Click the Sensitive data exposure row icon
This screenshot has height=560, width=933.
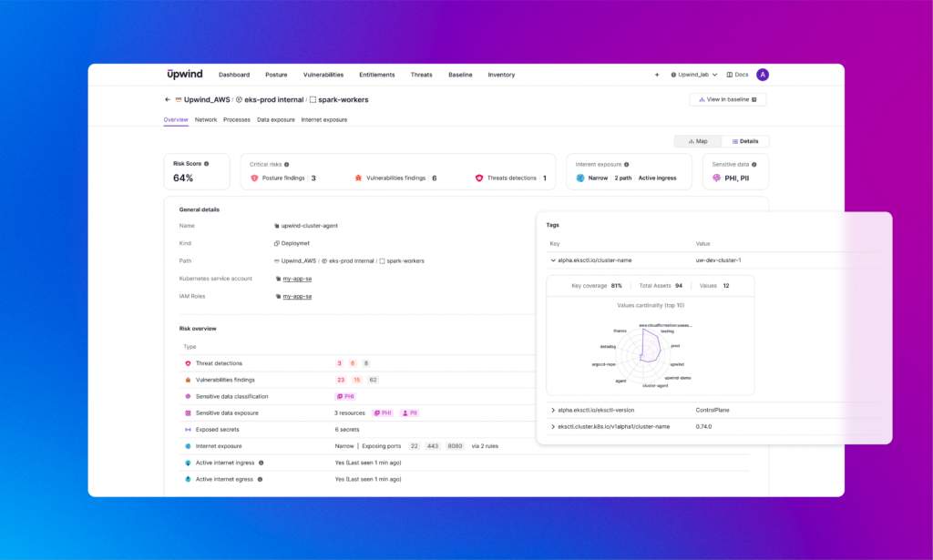coord(188,413)
